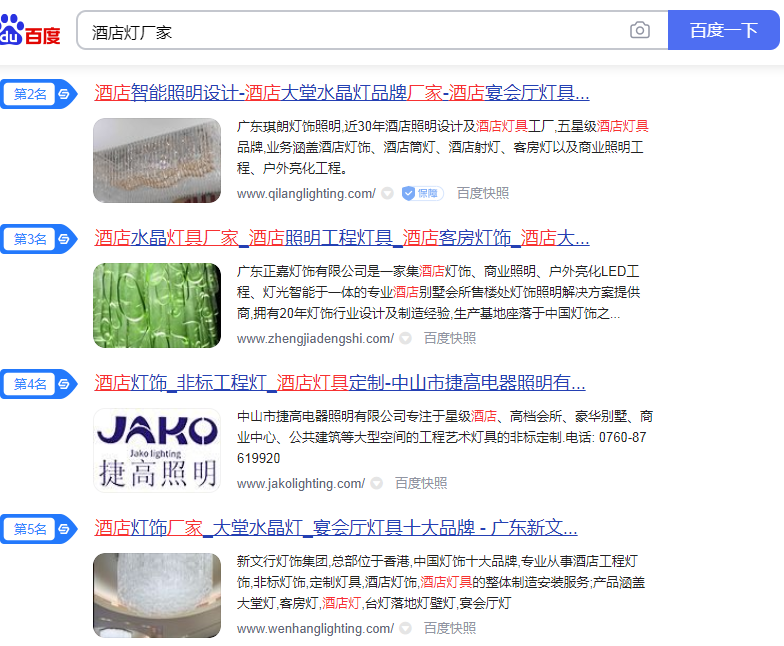Click the 第3名 rank badge icon
The width and height of the screenshot is (784, 646).
(39, 239)
